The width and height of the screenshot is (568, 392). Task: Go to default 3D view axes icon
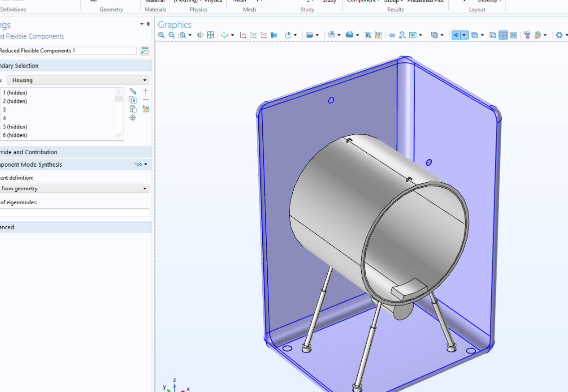click(225, 35)
